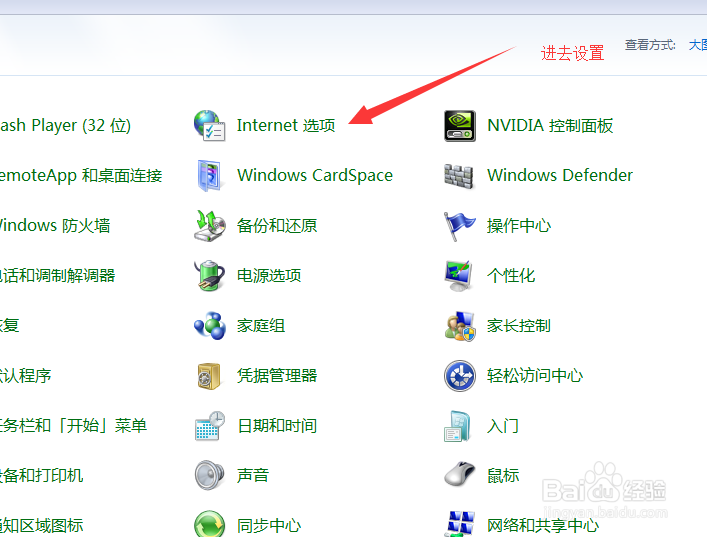Image resolution: width=707 pixels, height=537 pixels.
Task: Open 个性化 text link
Action: [511, 275]
